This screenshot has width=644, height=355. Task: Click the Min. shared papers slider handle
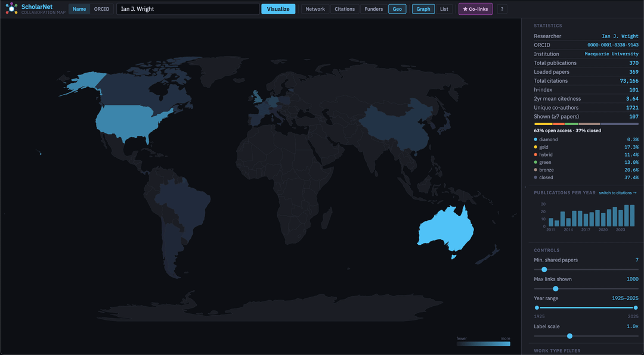point(544,270)
